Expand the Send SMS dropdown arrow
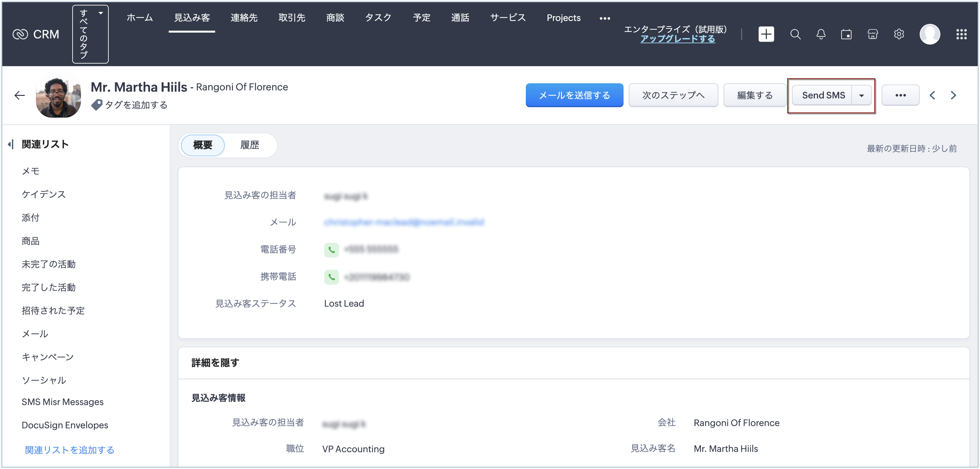980x469 pixels. (x=862, y=96)
